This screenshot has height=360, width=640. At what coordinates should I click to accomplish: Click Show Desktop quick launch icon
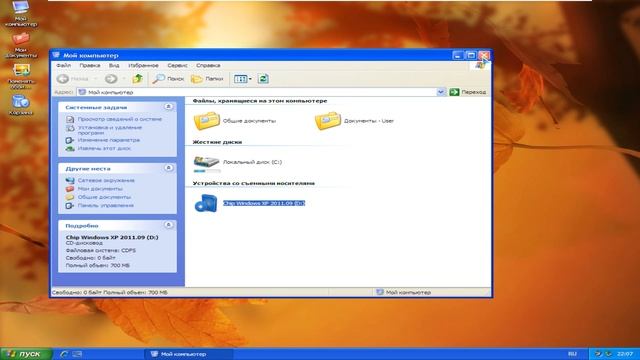(77, 354)
